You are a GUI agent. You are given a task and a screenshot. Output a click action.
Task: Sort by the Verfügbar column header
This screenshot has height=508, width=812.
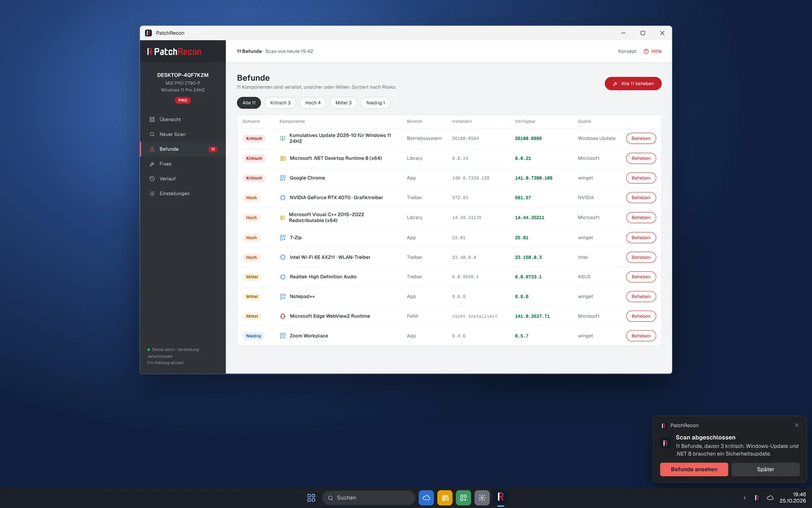tap(525, 121)
